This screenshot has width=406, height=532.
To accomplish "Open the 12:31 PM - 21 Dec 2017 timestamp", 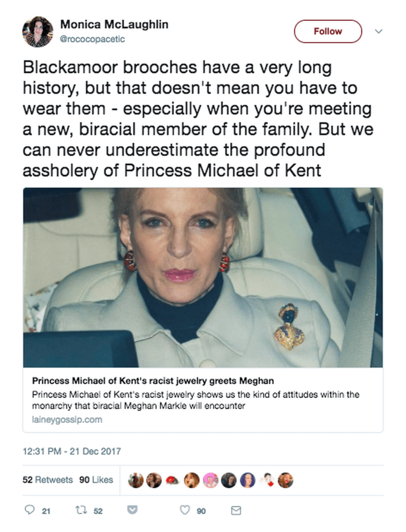I will click(72, 451).
